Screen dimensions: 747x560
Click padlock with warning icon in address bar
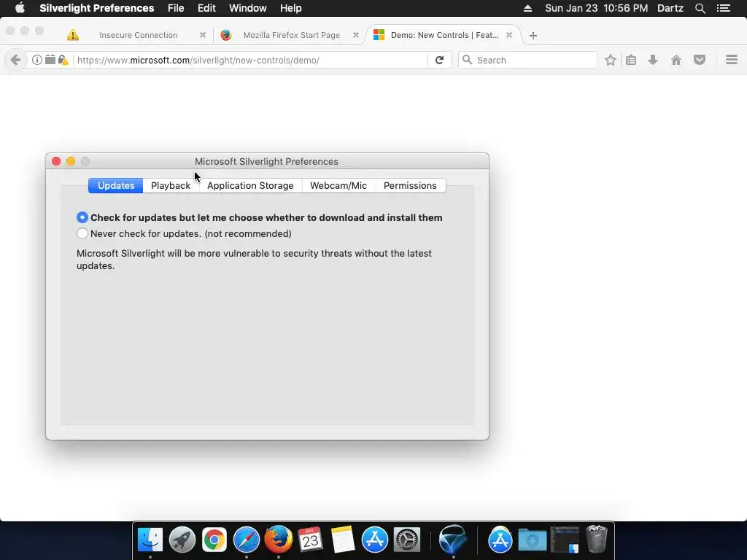pyautogui.click(x=63, y=60)
